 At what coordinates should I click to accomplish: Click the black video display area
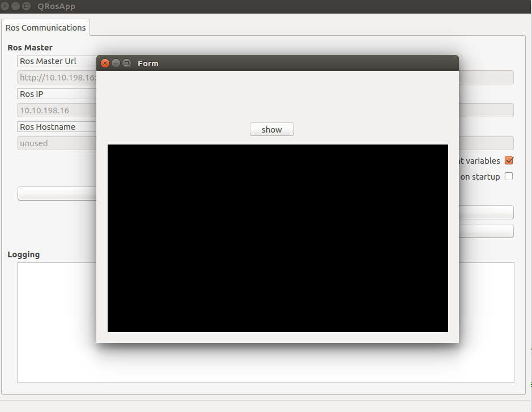tap(277, 238)
